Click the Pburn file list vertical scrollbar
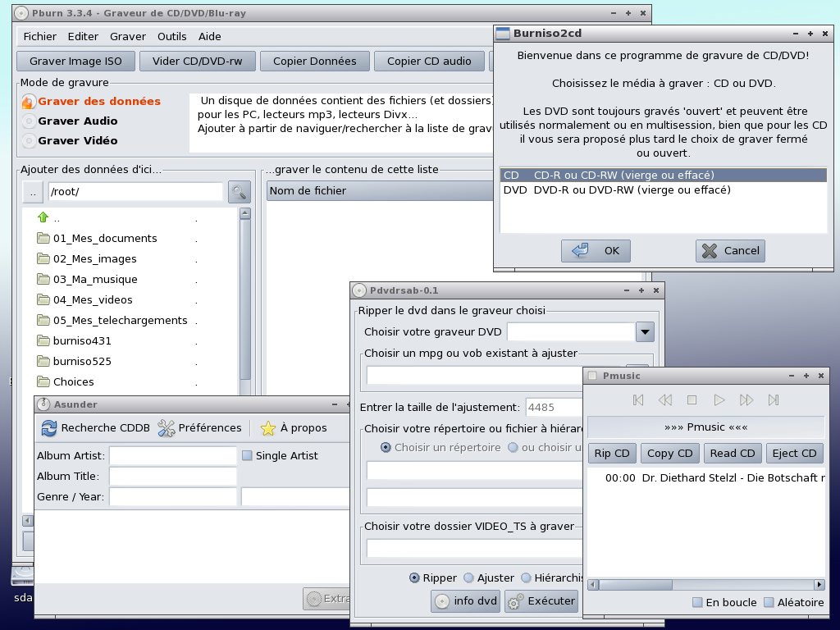The image size is (840, 630). [x=244, y=300]
